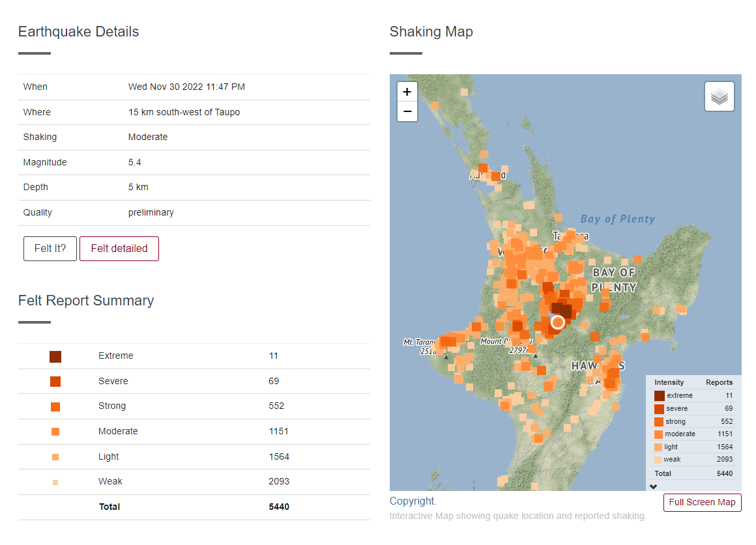
Task: Click the Weak color swatch in summary
Action: (x=55, y=482)
